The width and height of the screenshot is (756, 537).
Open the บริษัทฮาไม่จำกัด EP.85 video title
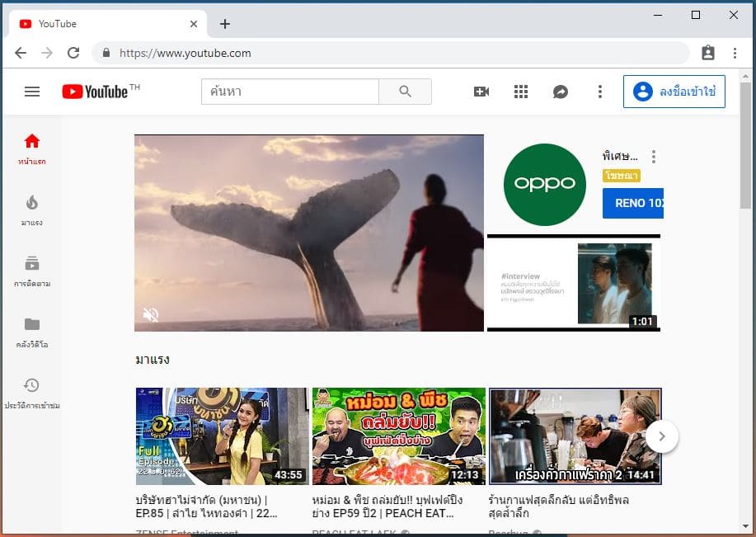point(207,506)
